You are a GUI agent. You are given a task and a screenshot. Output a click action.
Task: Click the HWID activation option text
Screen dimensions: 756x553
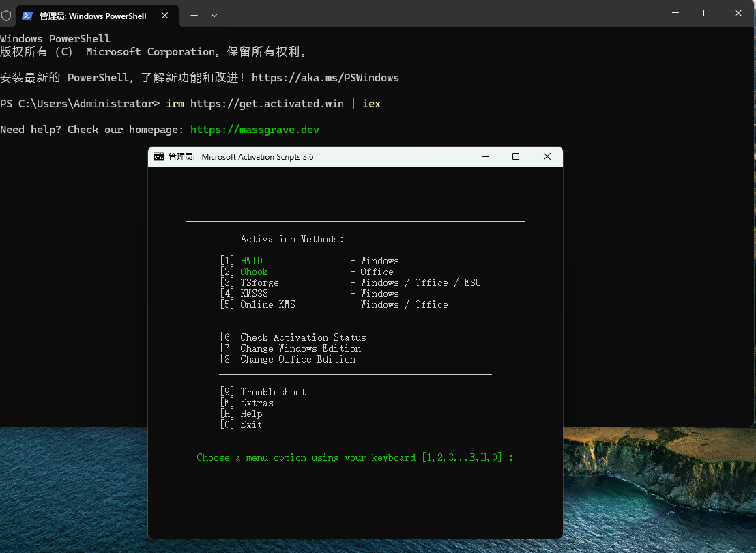[252, 261]
